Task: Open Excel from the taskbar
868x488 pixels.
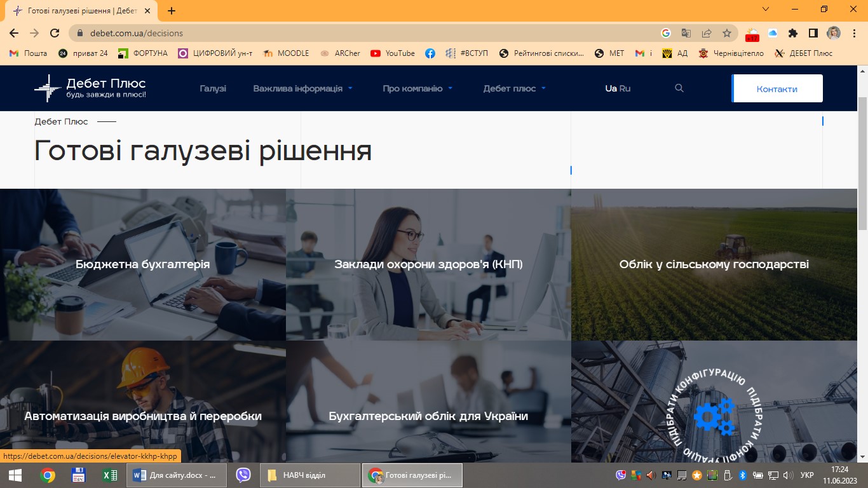Action: 110,475
